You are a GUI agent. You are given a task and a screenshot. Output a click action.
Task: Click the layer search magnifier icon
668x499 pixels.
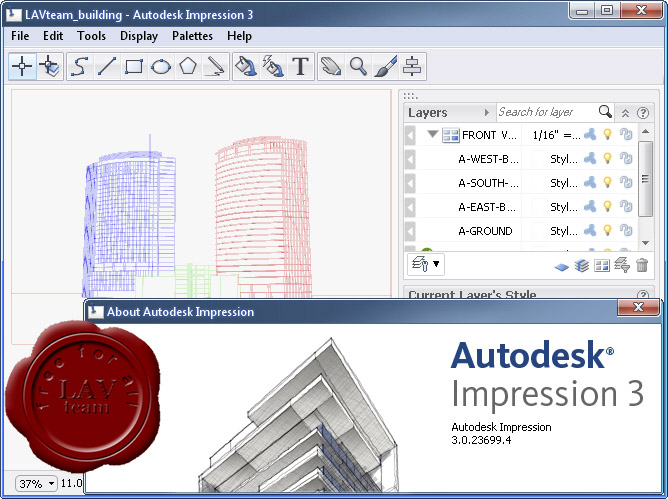[605, 112]
